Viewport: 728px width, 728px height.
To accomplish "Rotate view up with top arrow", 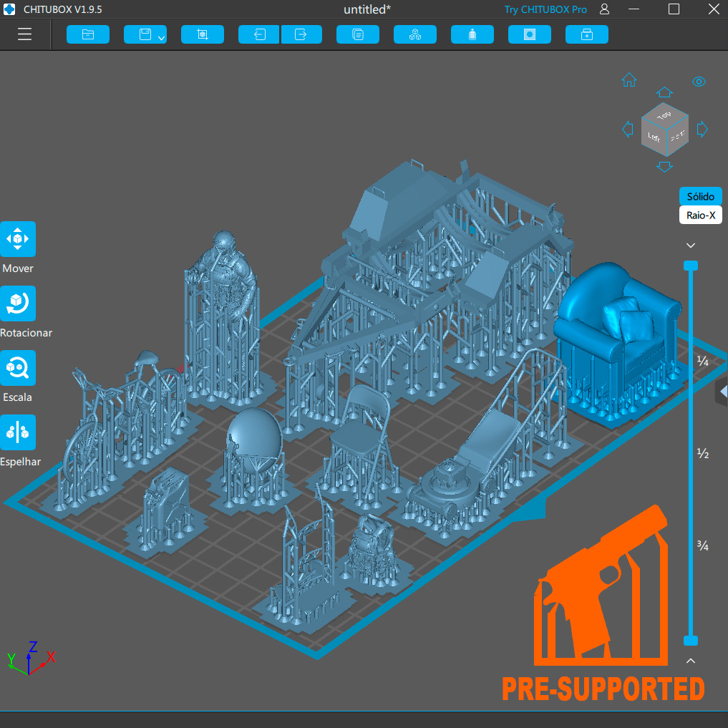I will point(664,92).
